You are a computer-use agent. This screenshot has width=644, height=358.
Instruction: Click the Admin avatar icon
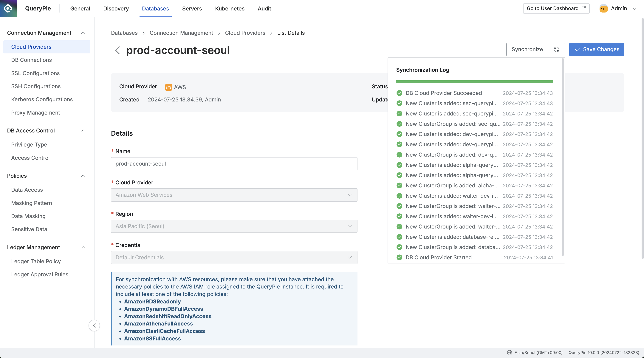(603, 9)
